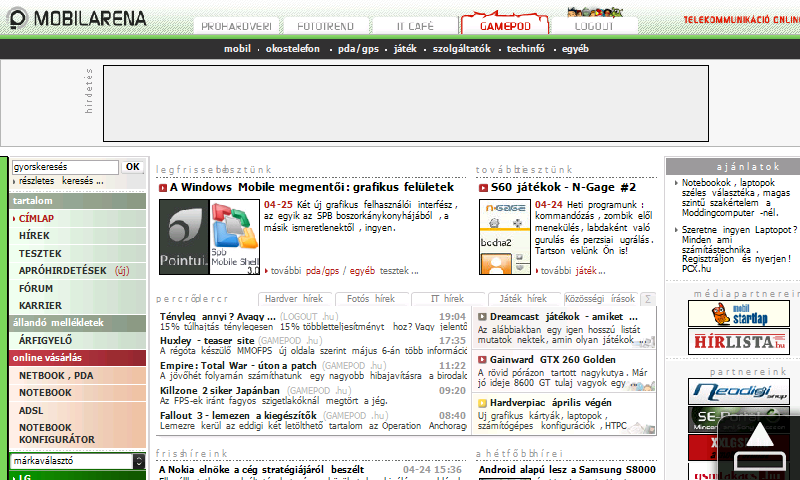The height and width of the screenshot is (480, 800).
Task: Click the Pointui thumbnail image
Action: click(x=184, y=237)
